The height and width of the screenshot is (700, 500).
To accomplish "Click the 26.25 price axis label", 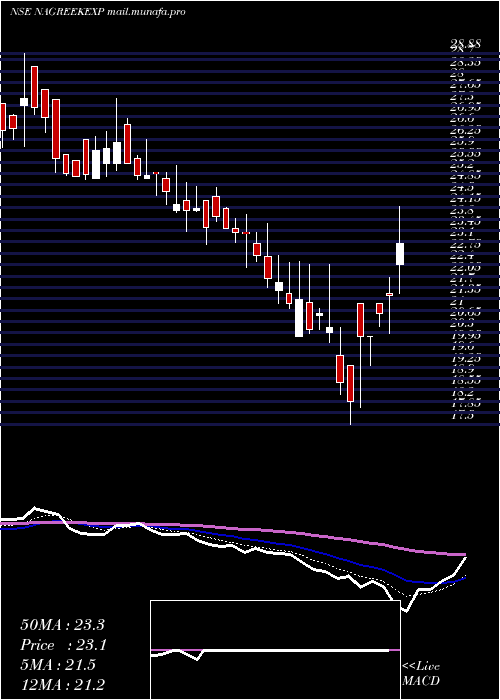I will [464, 131].
